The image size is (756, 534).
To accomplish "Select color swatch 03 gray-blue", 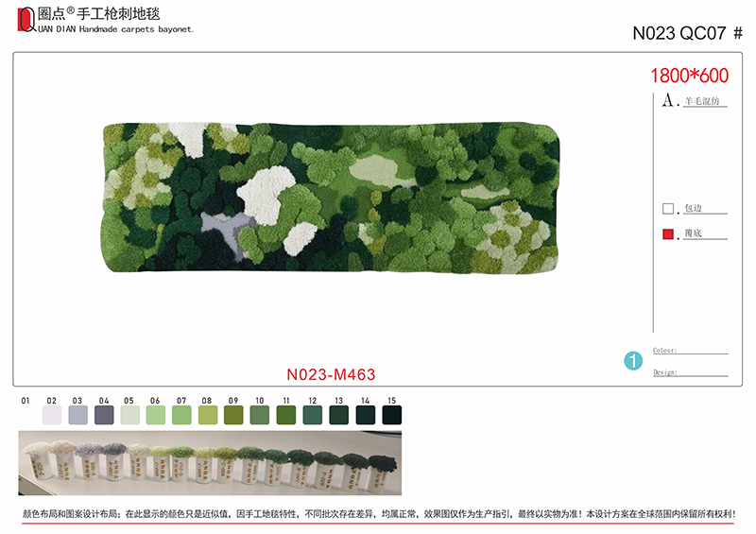I will click(x=78, y=415).
